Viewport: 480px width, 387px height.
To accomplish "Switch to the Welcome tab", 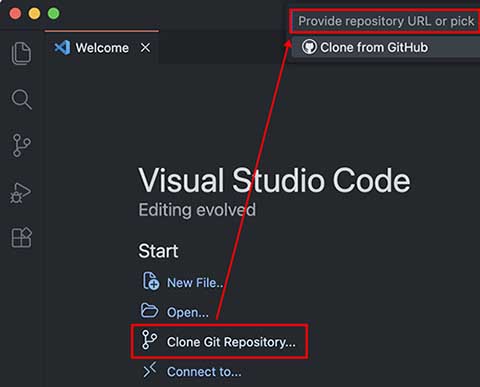I will [102, 48].
